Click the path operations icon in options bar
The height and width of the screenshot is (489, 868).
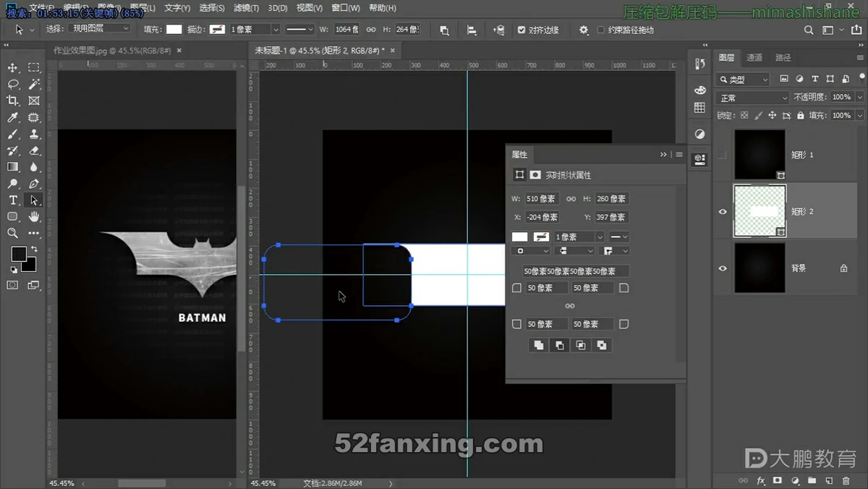coord(444,30)
